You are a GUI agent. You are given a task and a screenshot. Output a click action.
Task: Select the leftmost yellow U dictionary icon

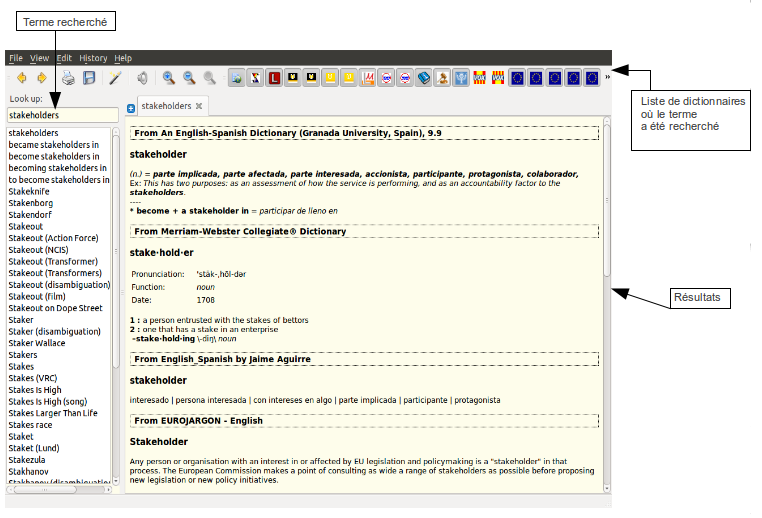pyautogui.click(x=330, y=78)
